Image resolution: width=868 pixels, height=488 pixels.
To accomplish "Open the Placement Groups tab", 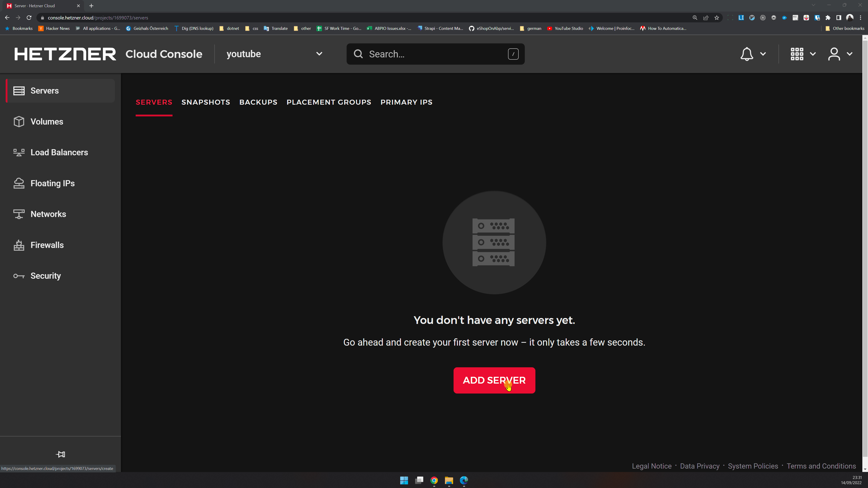I will tap(329, 102).
